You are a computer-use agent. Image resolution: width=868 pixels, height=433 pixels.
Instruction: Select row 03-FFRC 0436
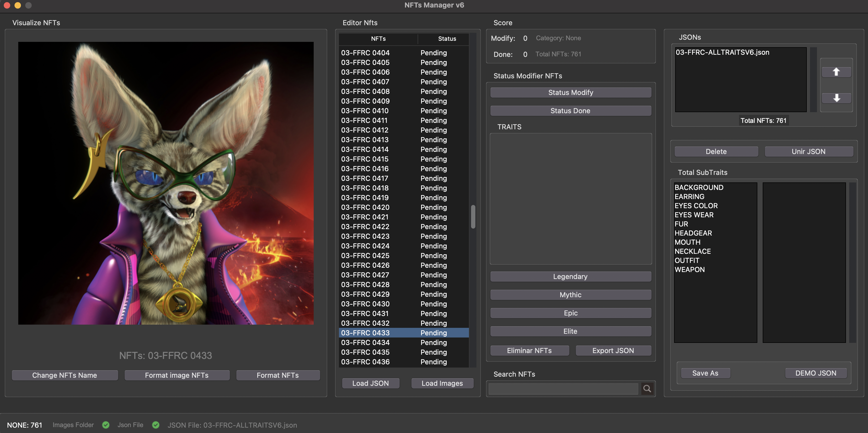pyautogui.click(x=404, y=362)
